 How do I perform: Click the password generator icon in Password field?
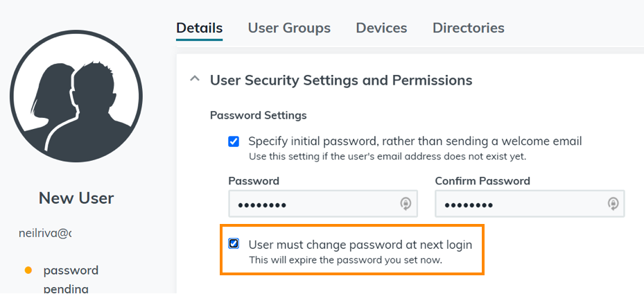pos(406,204)
